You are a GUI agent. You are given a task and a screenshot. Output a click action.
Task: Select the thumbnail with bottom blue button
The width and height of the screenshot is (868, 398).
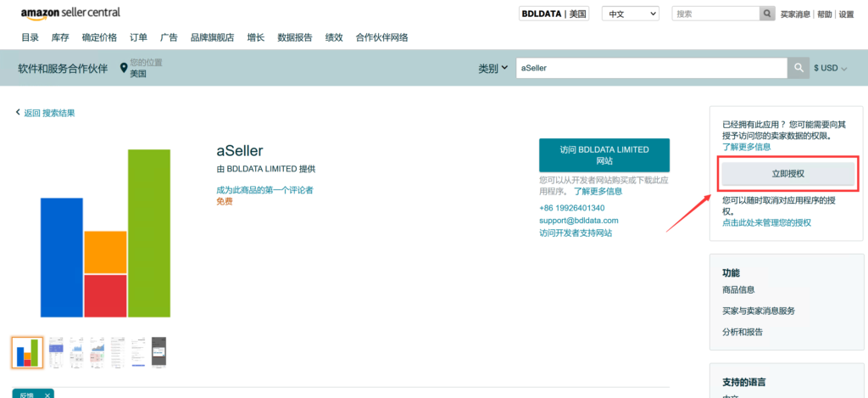click(x=138, y=352)
